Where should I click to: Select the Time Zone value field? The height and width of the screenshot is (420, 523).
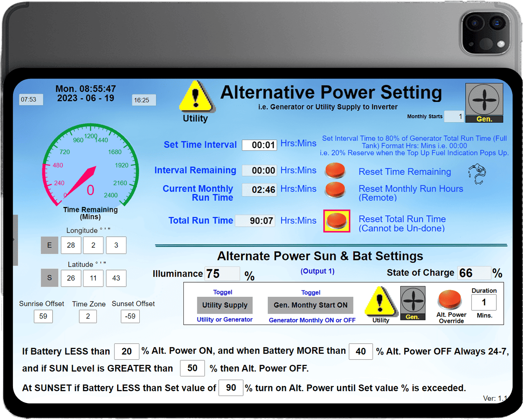(x=88, y=316)
